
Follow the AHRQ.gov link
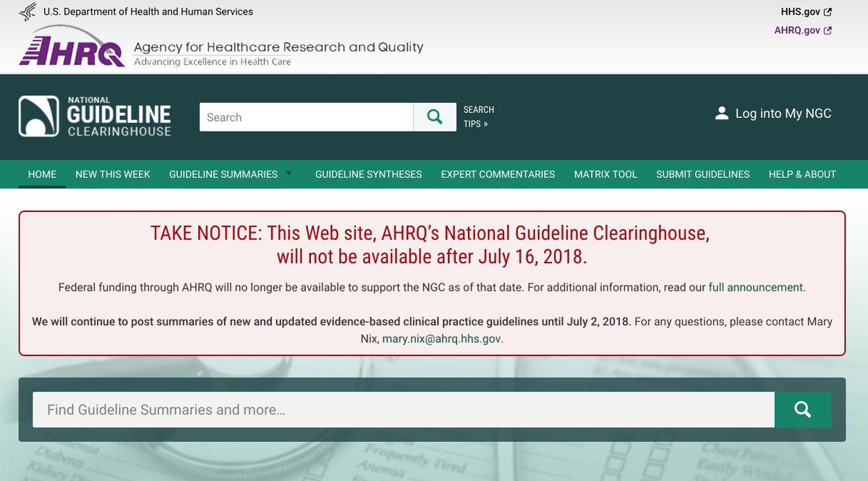797,30
